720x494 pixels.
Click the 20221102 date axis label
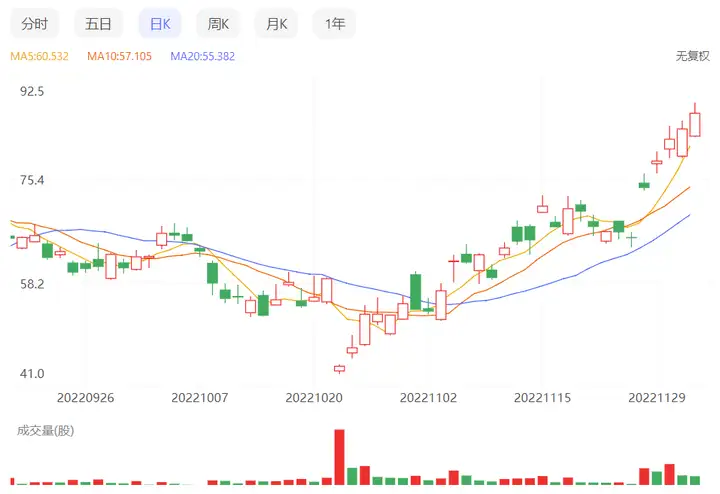pyautogui.click(x=428, y=398)
